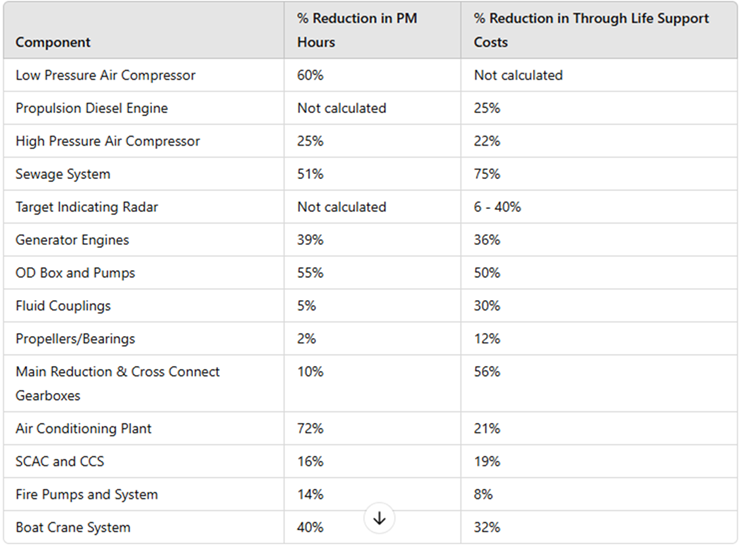Viewport: 739px width, 545px height.
Task: Click the Air Conditioning Plant cell
Action: (x=85, y=428)
